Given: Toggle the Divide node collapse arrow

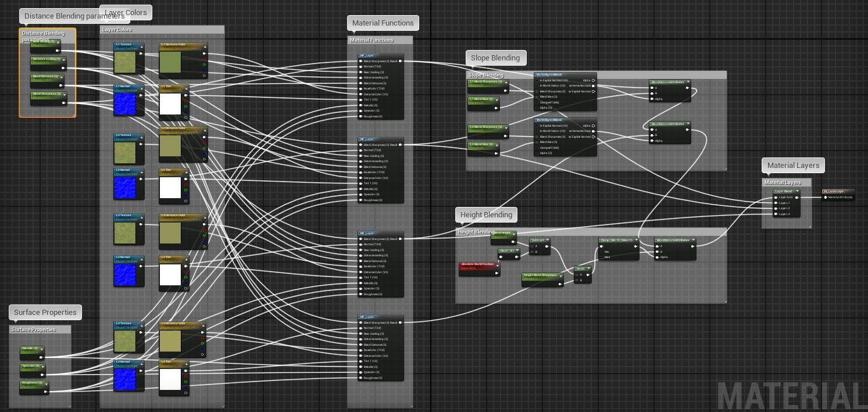Looking at the screenshot, I should point(588,268).
